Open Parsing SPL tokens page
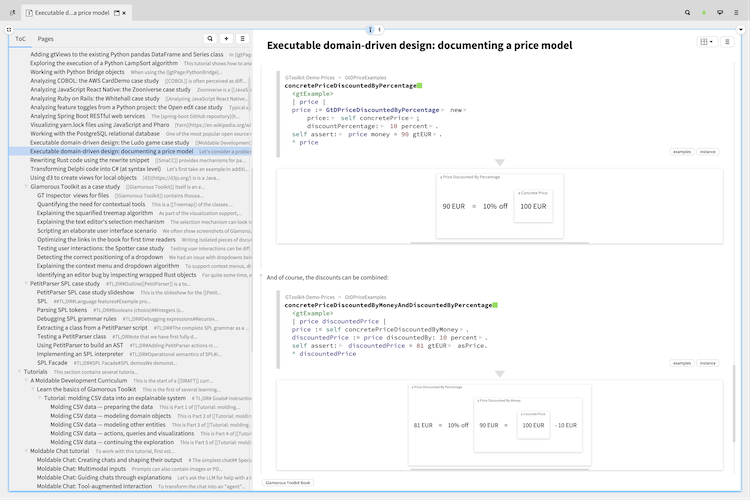The image size is (750, 500). point(62,310)
